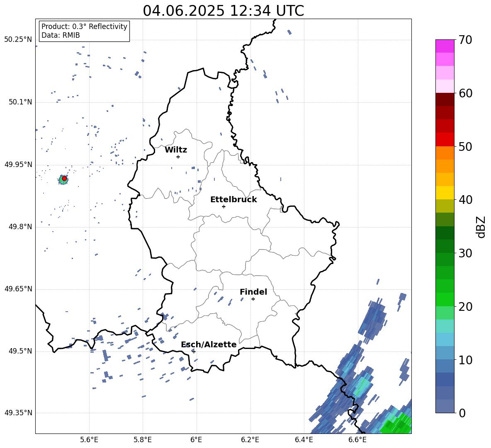Image resolution: width=491 pixels, height=448 pixels.
Task: Click the 6.6°E longitude label
Action: pos(357,440)
